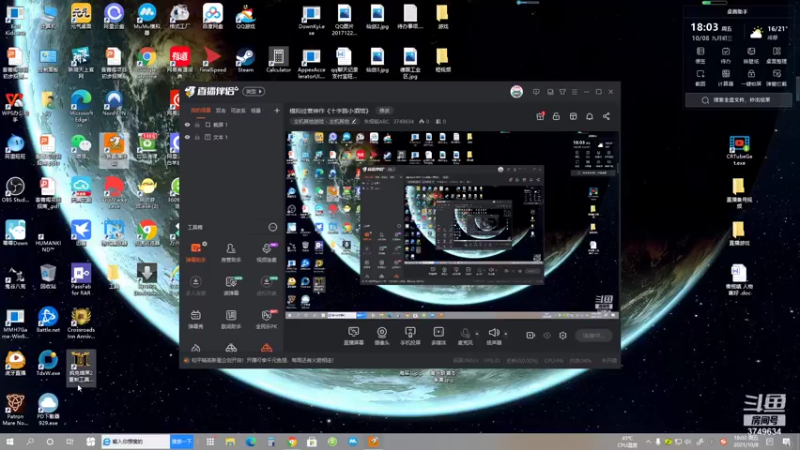Add the 多媒体 multimedia source
800x450 pixels.
point(438,336)
